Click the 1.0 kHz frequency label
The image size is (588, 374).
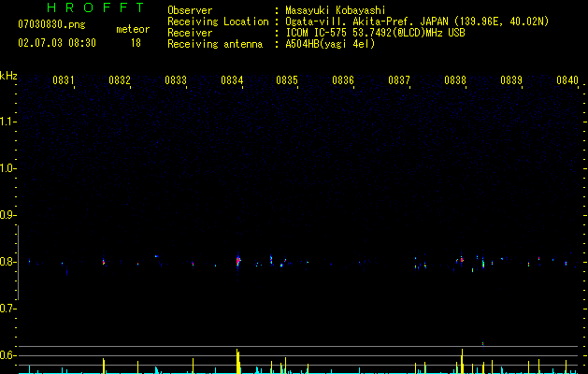coord(7,168)
